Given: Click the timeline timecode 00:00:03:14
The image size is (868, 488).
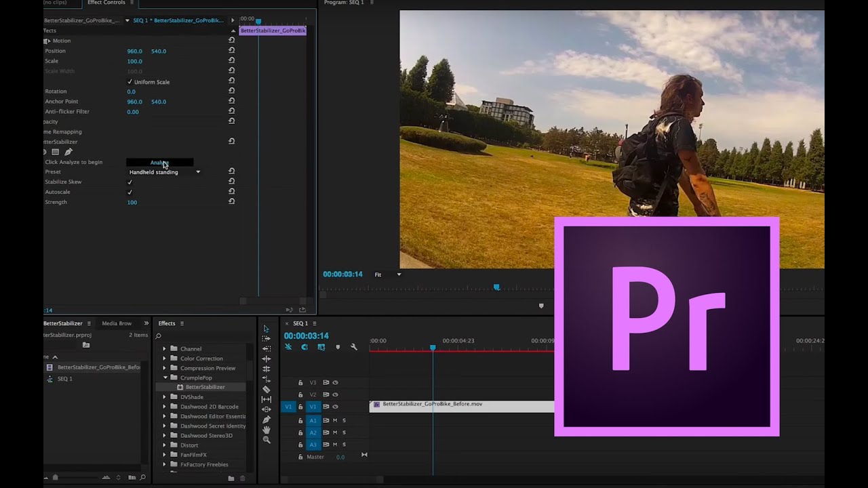Looking at the screenshot, I should pyautogui.click(x=306, y=336).
